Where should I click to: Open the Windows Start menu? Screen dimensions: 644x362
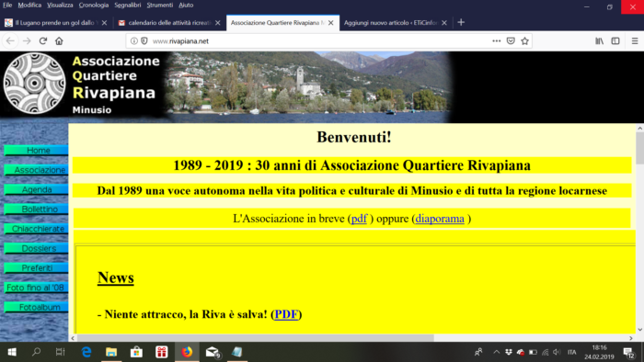(x=12, y=352)
